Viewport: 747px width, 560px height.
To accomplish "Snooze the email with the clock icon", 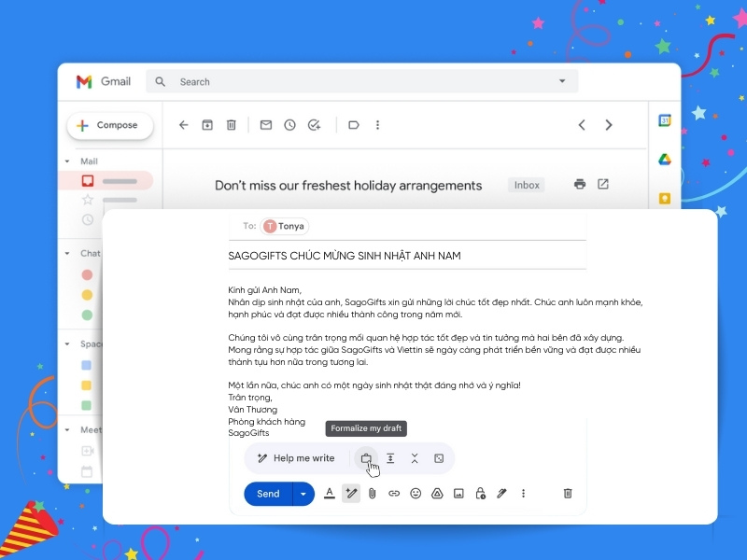I will (289, 125).
